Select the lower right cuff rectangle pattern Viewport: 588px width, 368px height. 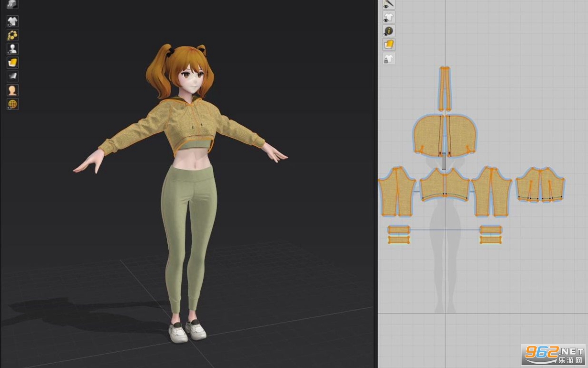[490, 239]
